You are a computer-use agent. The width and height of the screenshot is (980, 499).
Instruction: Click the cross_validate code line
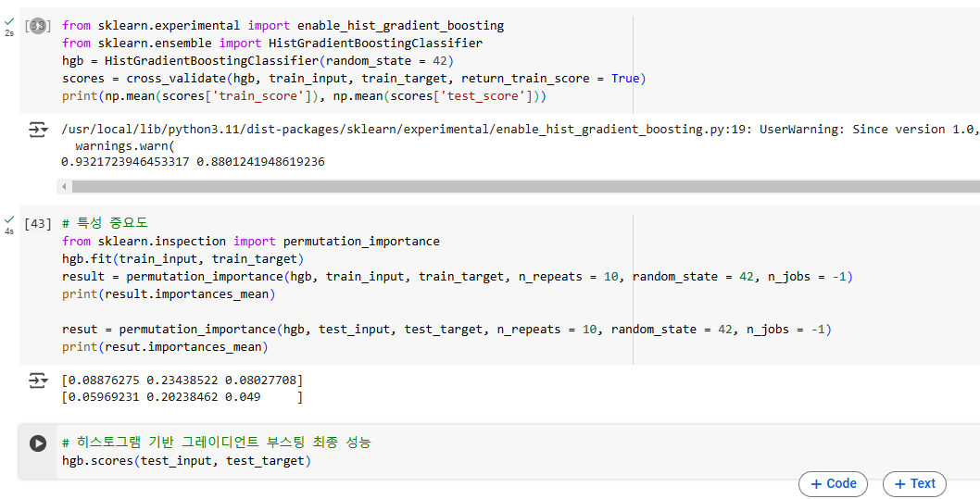pyautogui.click(x=354, y=79)
